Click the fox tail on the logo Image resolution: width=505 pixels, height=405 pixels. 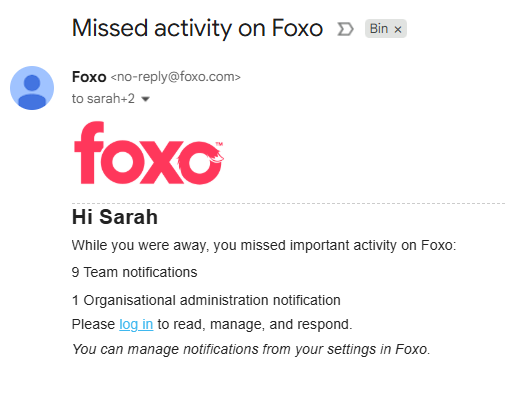tap(216, 156)
